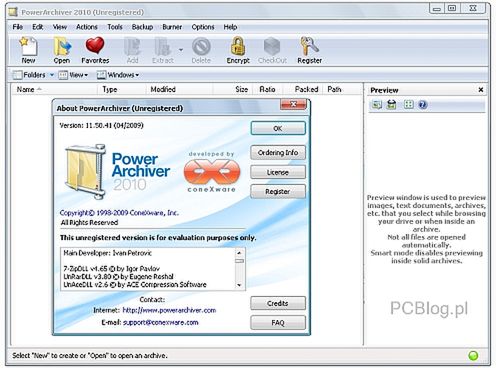Click the Add files toolbar icon
496x368 pixels.
pyautogui.click(x=132, y=50)
